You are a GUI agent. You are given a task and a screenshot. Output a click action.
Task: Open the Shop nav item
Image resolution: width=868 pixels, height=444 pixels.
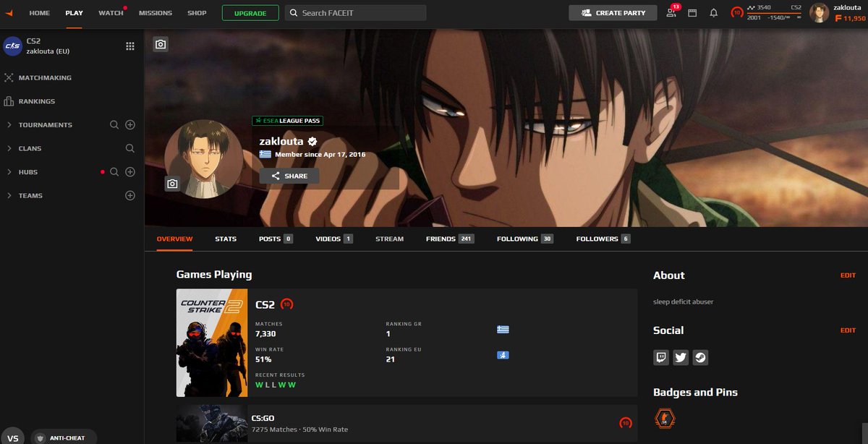point(197,13)
